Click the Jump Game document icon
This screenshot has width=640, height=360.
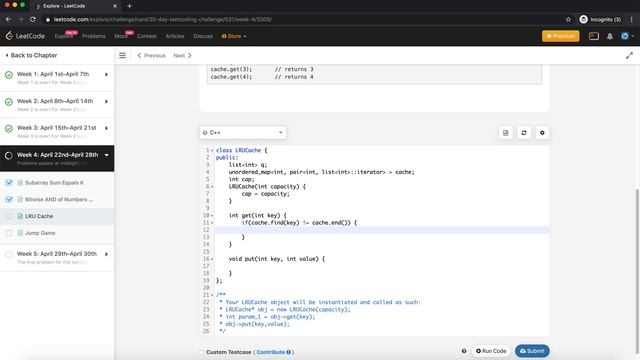pos(20,233)
